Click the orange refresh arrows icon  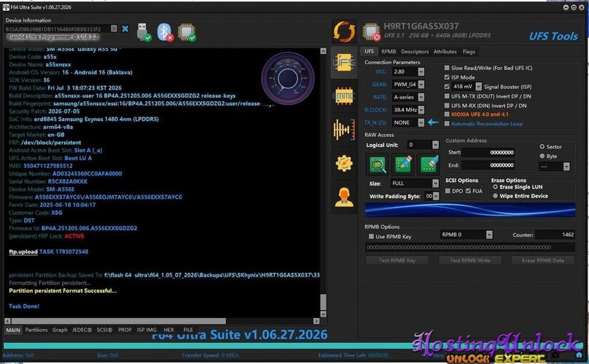(x=344, y=31)
